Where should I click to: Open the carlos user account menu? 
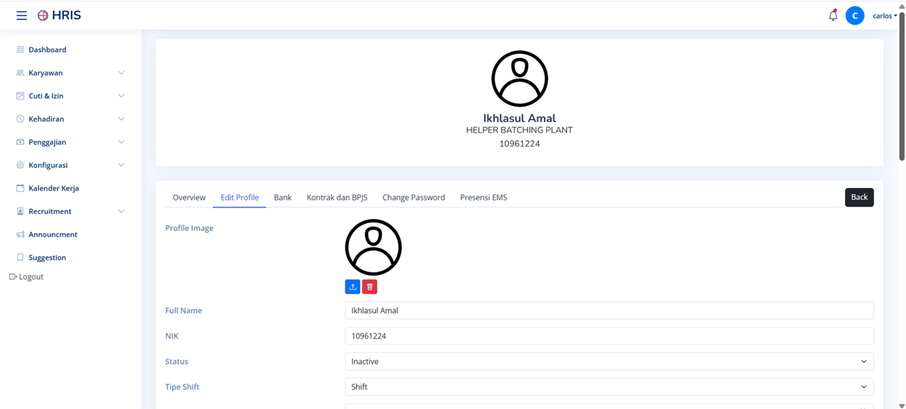pos(885,16)
